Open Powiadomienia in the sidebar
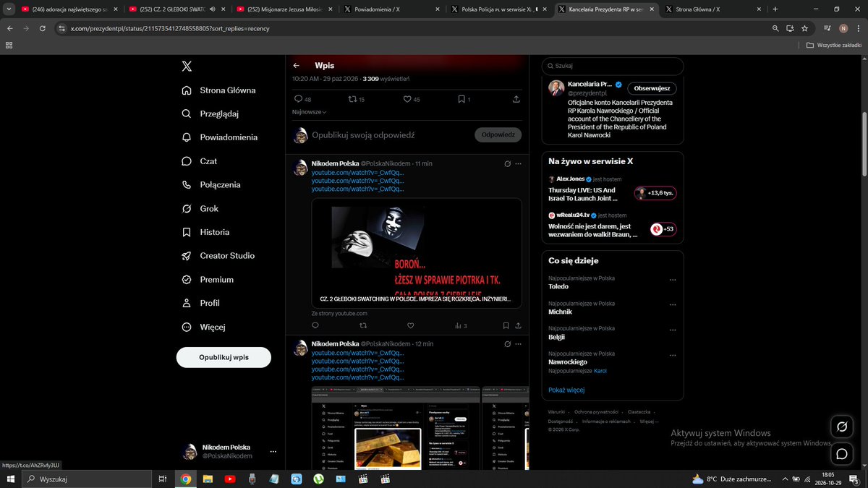 point(219,137)
